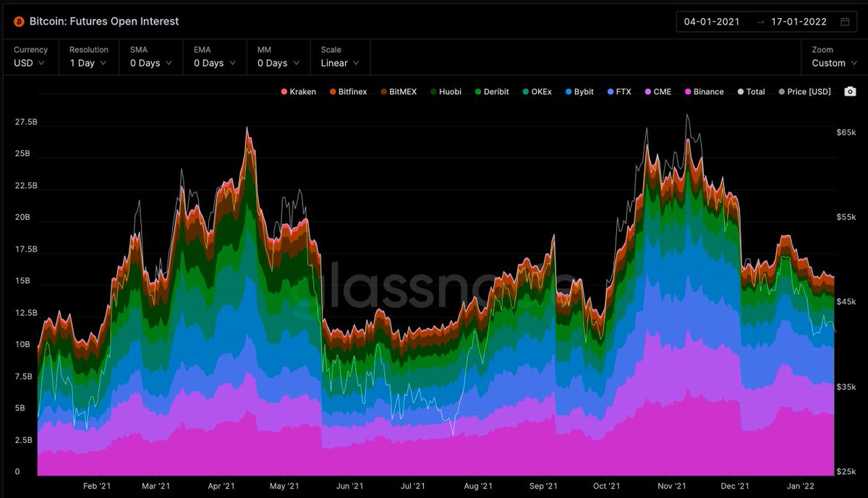Toggle the Kraken series in legend

click(x=299, y=92)
